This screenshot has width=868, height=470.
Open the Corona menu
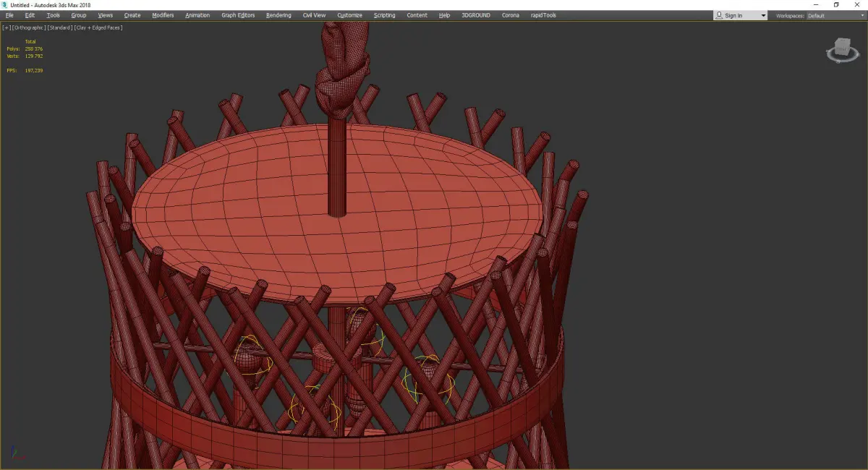[511, 15]
